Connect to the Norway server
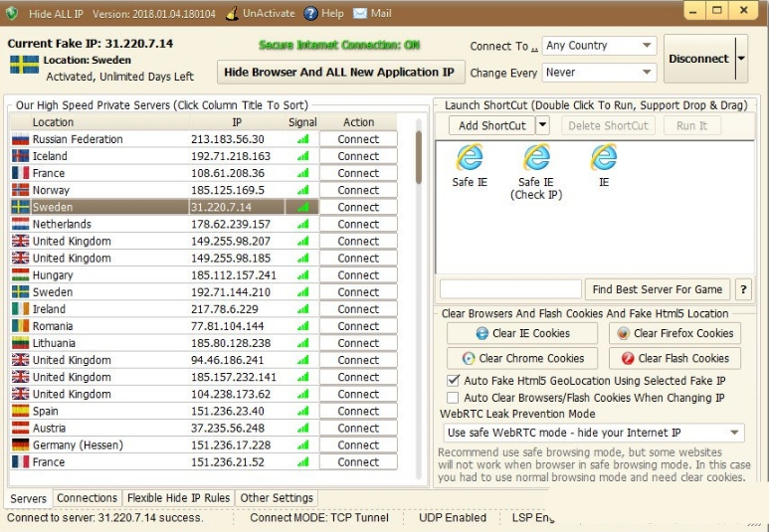This screenshot has width=769, height=532. (358, 190)
